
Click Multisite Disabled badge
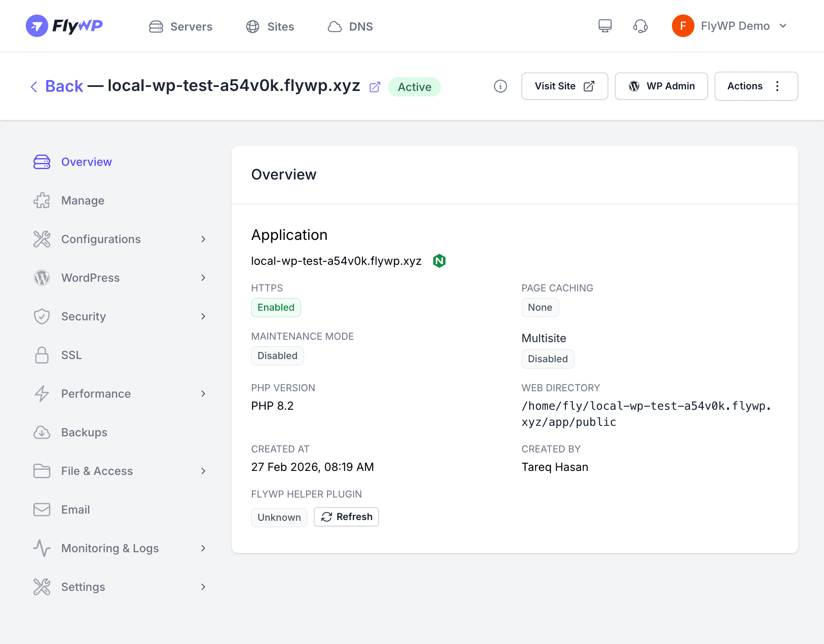pos(548,359)
